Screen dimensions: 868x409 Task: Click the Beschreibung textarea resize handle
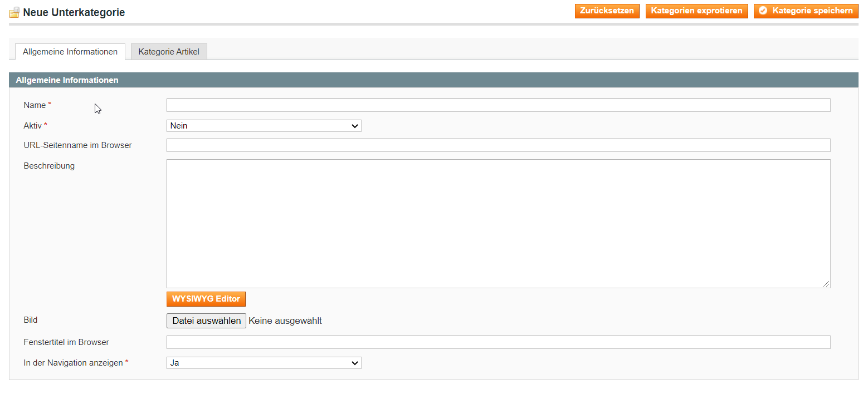click(x=826, y=284)
